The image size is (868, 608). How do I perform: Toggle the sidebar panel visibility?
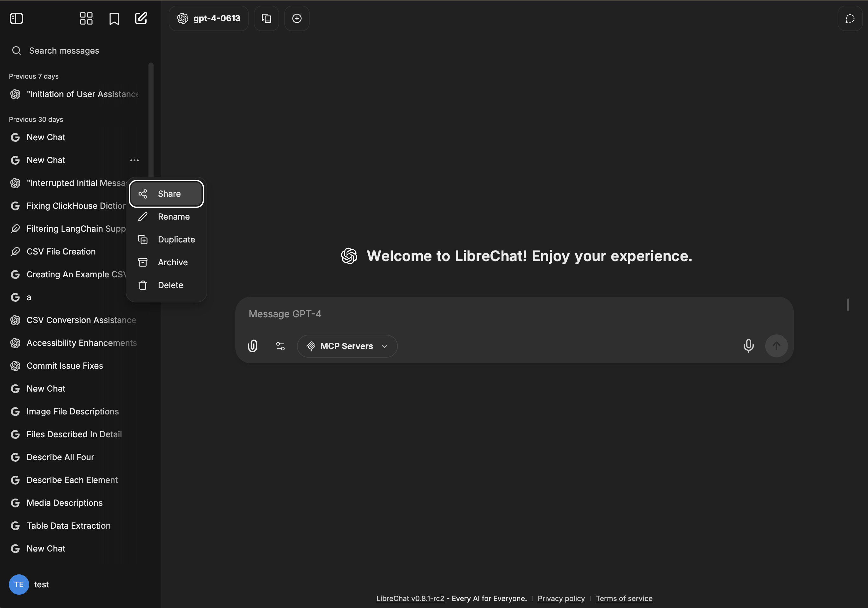pyautogui.click(x=16, y=18)
